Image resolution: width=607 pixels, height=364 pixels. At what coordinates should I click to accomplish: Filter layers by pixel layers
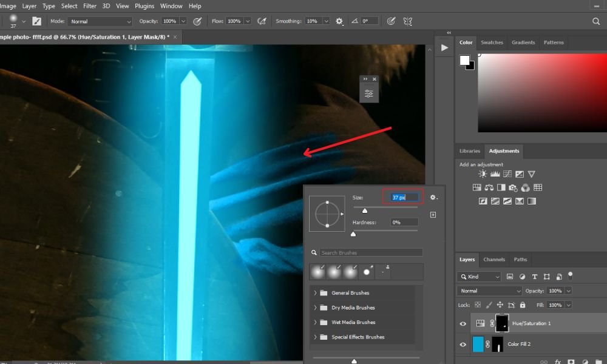pos(510,277)
